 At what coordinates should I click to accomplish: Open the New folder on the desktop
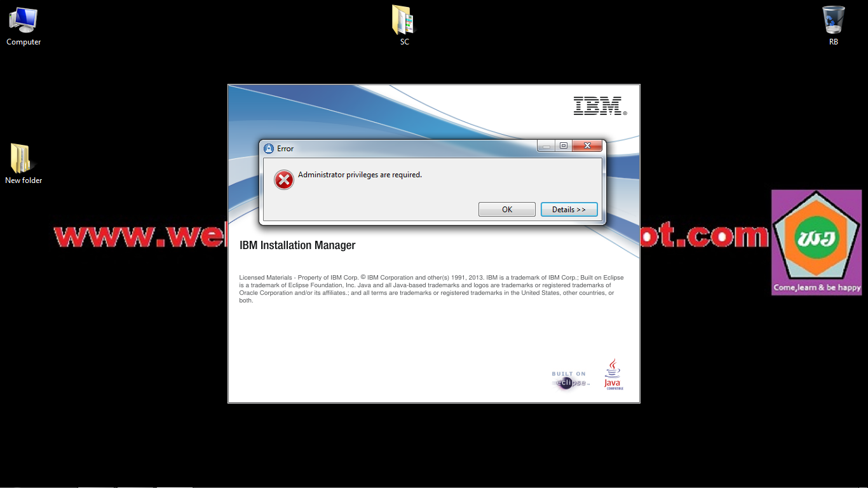tap(23, 160)
